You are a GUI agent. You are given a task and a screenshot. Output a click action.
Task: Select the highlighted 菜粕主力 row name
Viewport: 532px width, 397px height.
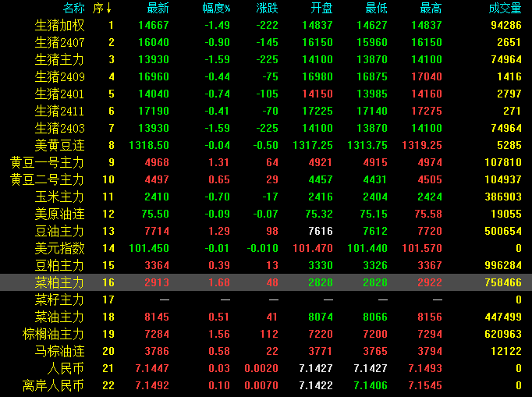(x=60, y=282)
